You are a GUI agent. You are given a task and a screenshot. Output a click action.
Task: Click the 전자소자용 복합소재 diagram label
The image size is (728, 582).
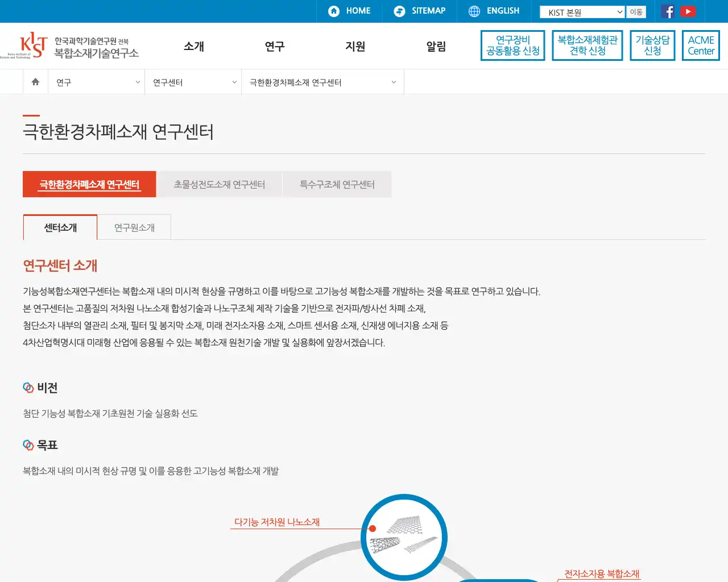(x=602, y=574)
